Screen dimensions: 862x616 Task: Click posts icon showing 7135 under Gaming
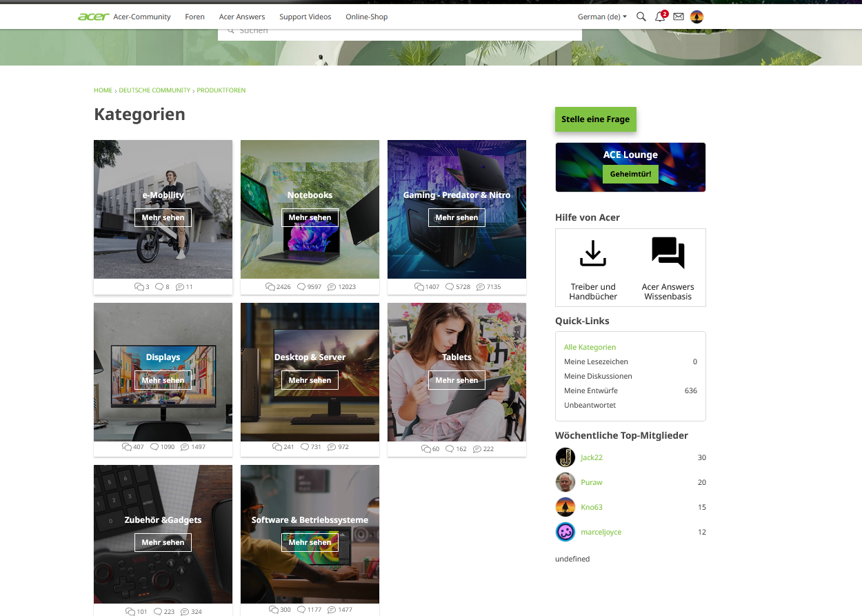click(x=481, y=286)
